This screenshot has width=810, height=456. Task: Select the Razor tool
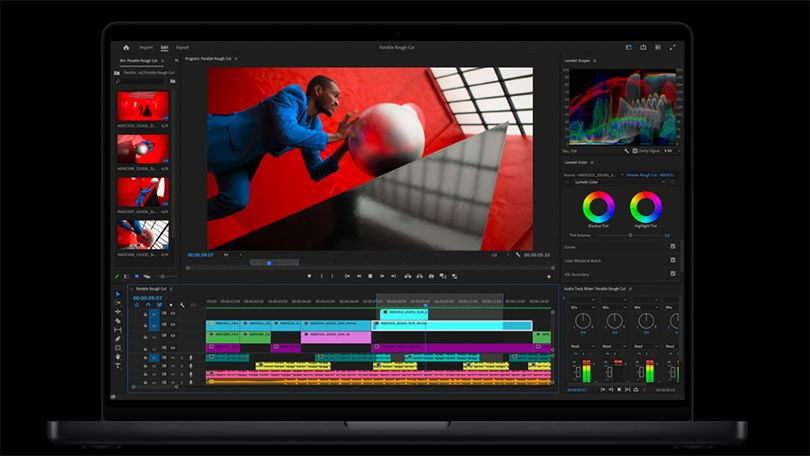[x=118, y=321]
